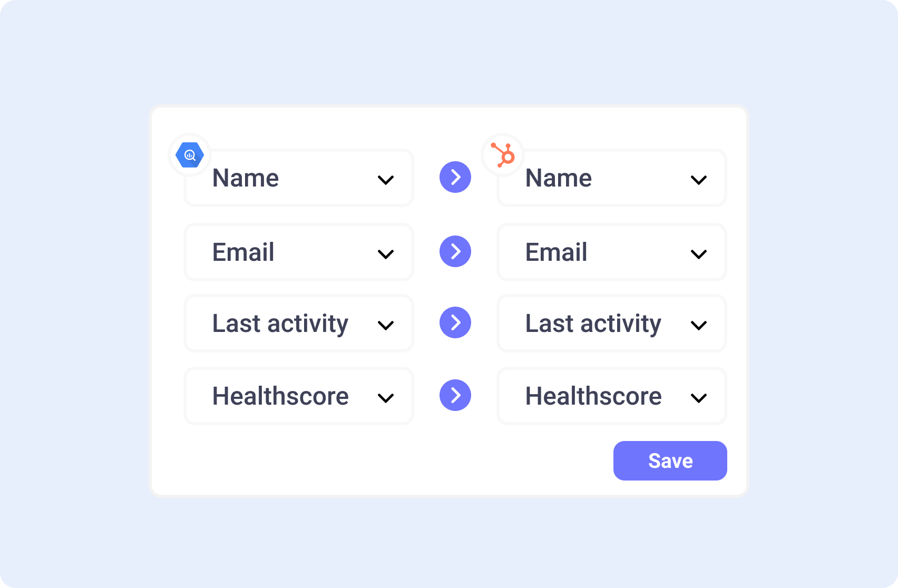Screen dimensions: 898x588
Task: Click the source Last activity field label
Action: point(280,324)
